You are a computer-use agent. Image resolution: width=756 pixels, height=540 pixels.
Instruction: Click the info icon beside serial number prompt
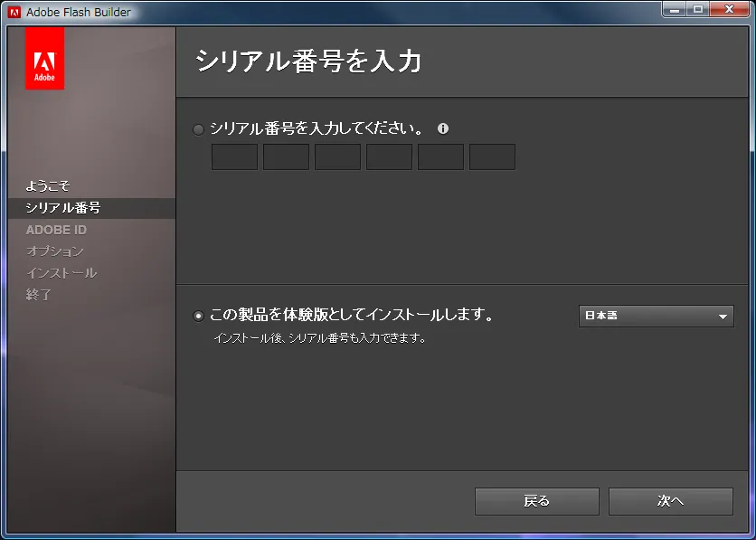click(442, 128)
